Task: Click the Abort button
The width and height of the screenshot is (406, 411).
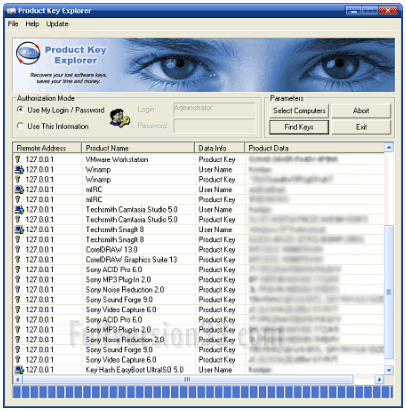Action: click(x=361, y=111)
